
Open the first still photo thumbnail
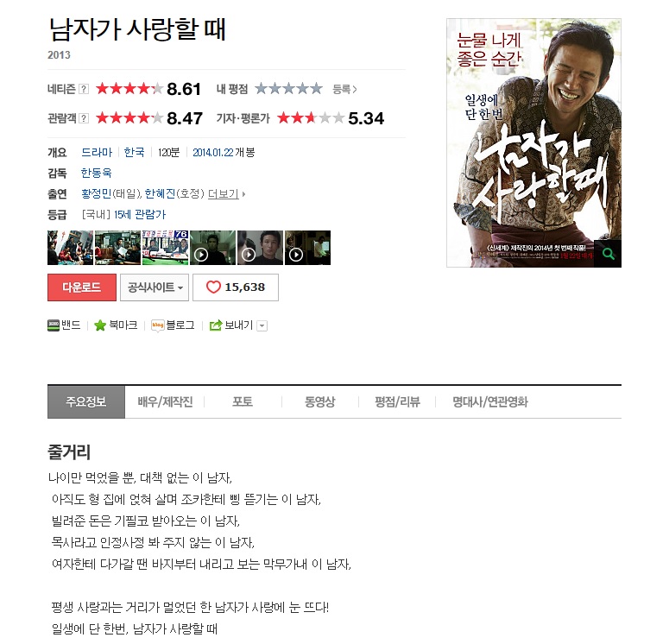[x=70, y=248]
